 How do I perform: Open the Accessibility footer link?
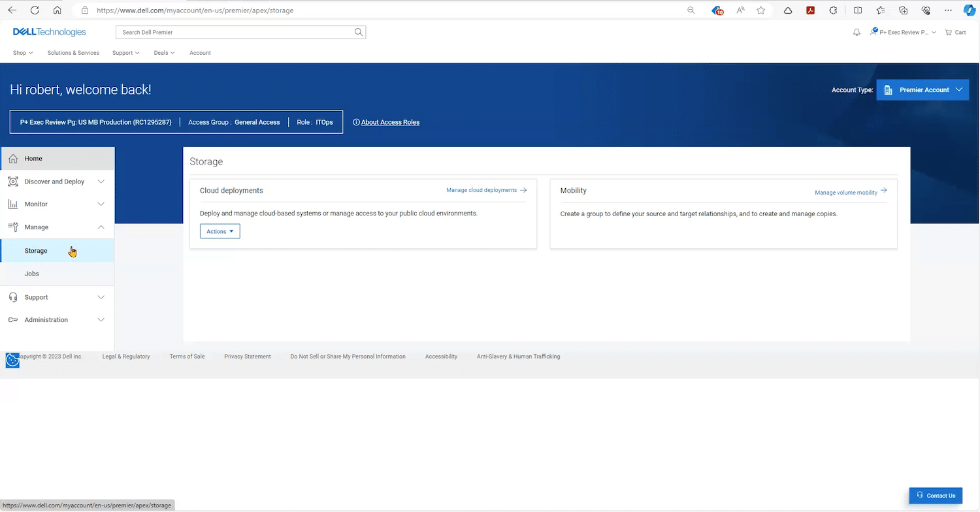pos(441,357)
